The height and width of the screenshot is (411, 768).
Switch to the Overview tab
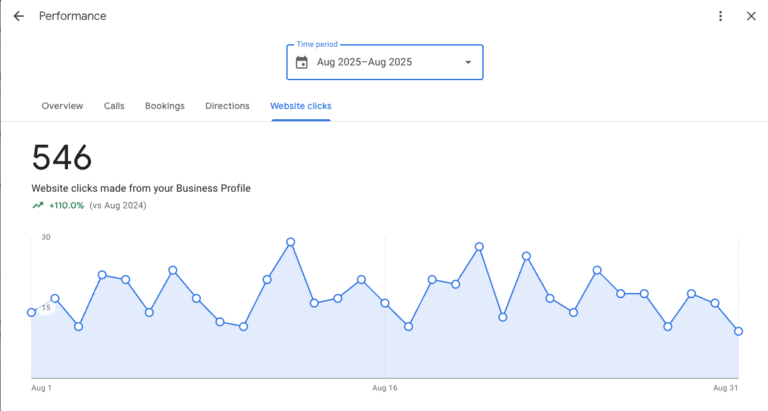pos(62,106)
